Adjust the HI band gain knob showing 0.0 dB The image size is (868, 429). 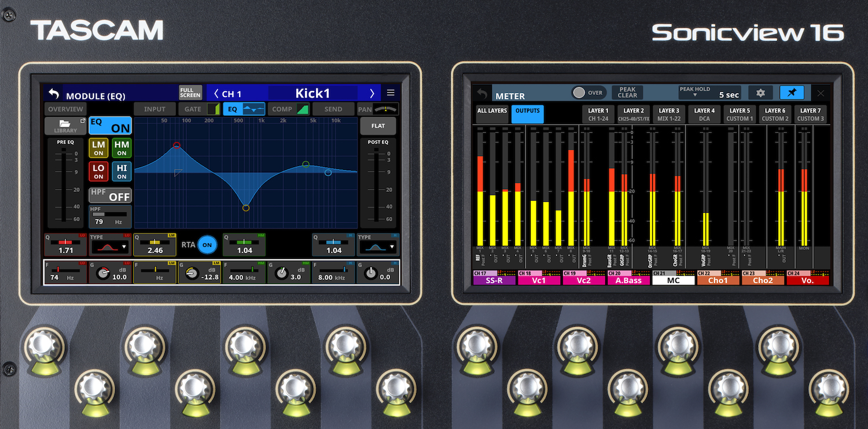(x=370, y=274)
